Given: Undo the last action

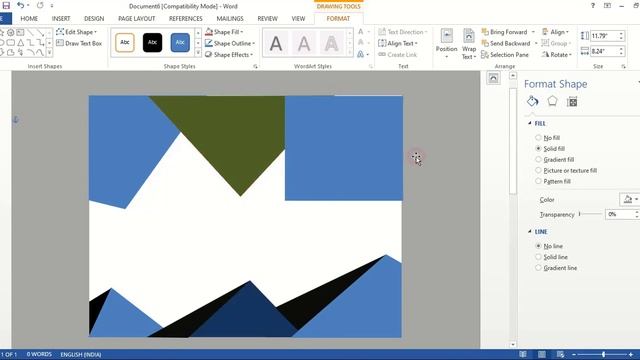Looking at the screenshot, I should tap(20, 6).
